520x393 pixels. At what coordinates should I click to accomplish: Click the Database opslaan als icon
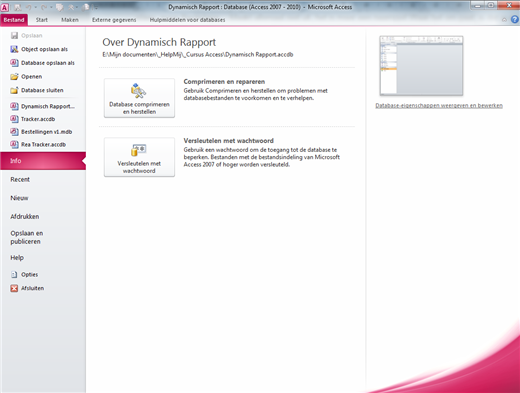(14, 63)
